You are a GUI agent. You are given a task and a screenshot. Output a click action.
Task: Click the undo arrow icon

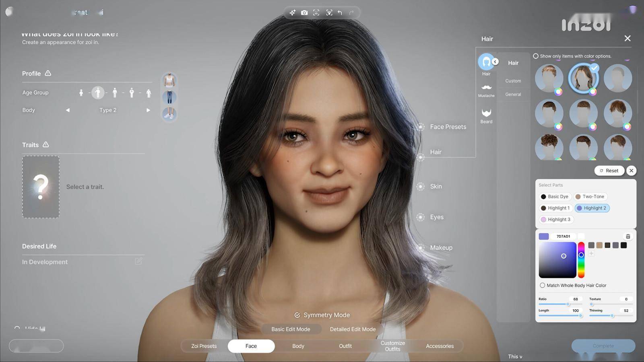pos(340,13)
